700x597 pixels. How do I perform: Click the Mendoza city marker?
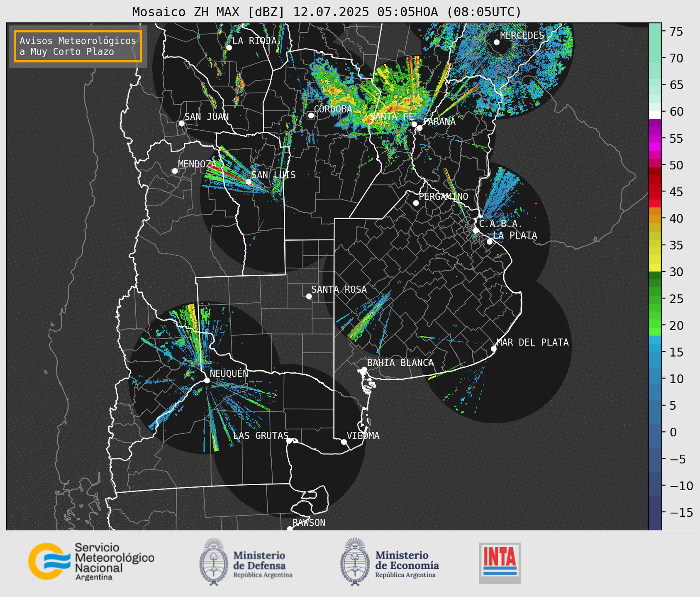coord(175,171)
